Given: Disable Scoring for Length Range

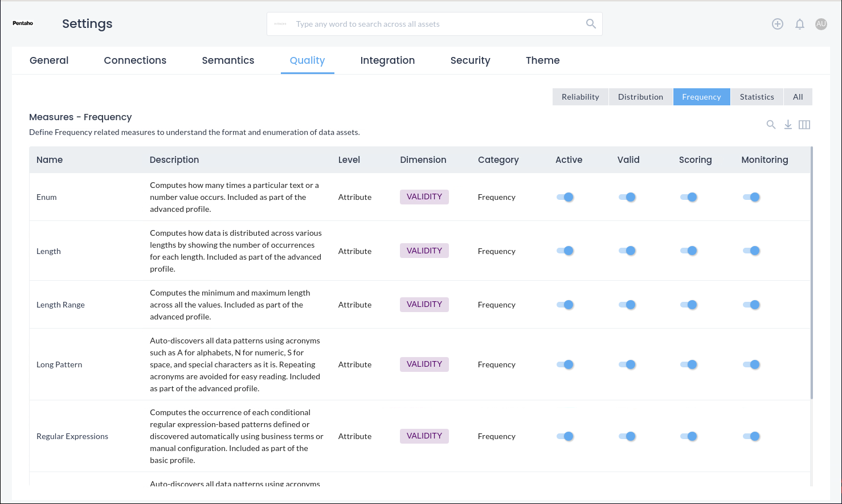Looking at the screenshot, I should point(689,305).
